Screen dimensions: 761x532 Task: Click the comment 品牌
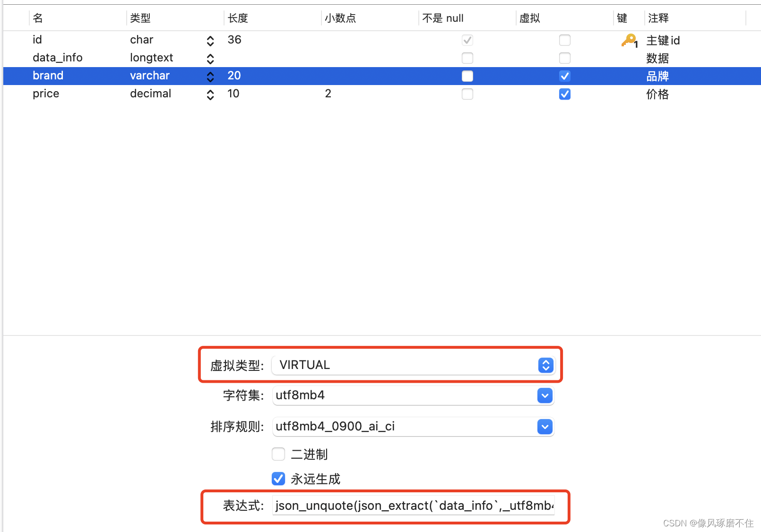pos(657,77)
